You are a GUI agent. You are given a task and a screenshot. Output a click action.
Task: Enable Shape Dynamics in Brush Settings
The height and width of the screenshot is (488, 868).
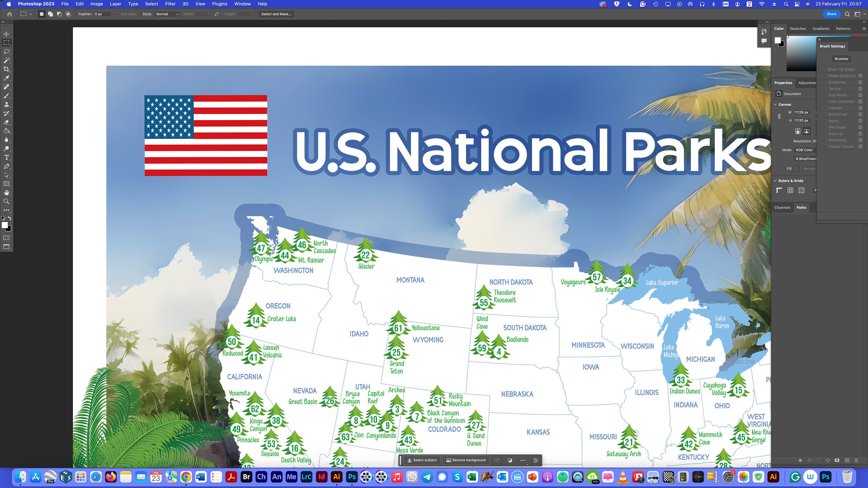tap(825, 75)
